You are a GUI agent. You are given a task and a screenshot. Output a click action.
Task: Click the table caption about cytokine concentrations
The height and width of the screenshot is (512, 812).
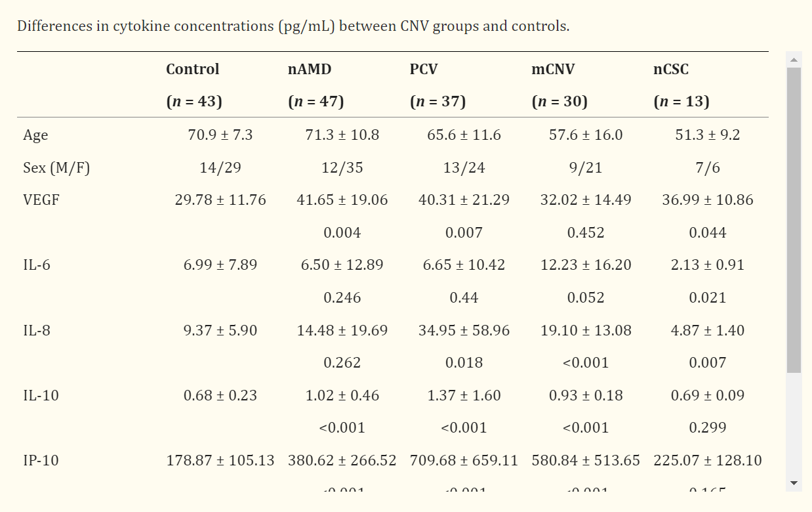(x=293, y=27)
